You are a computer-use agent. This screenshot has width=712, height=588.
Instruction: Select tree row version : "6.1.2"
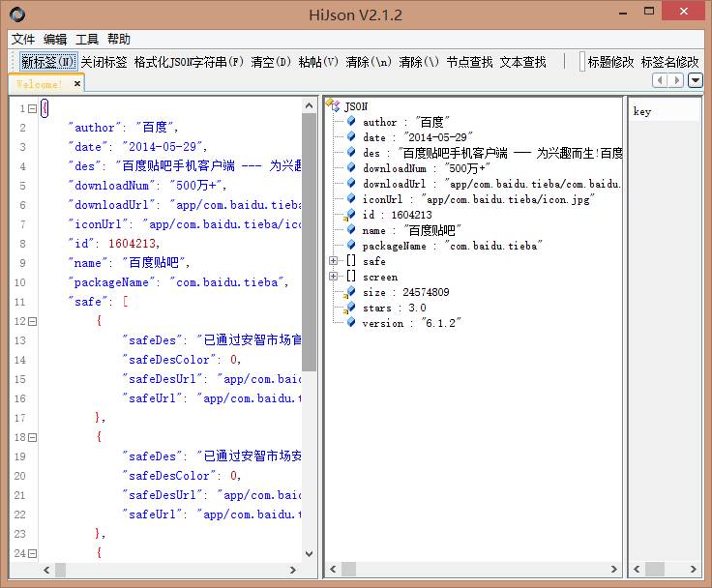pyautogui.click(x=412, y=323)
